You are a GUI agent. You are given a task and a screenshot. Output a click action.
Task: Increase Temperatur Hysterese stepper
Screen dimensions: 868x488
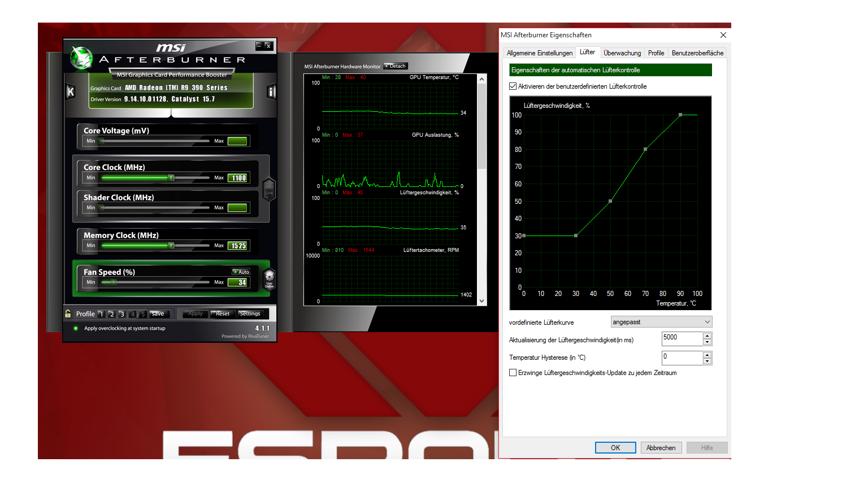[x=707, y=355]
